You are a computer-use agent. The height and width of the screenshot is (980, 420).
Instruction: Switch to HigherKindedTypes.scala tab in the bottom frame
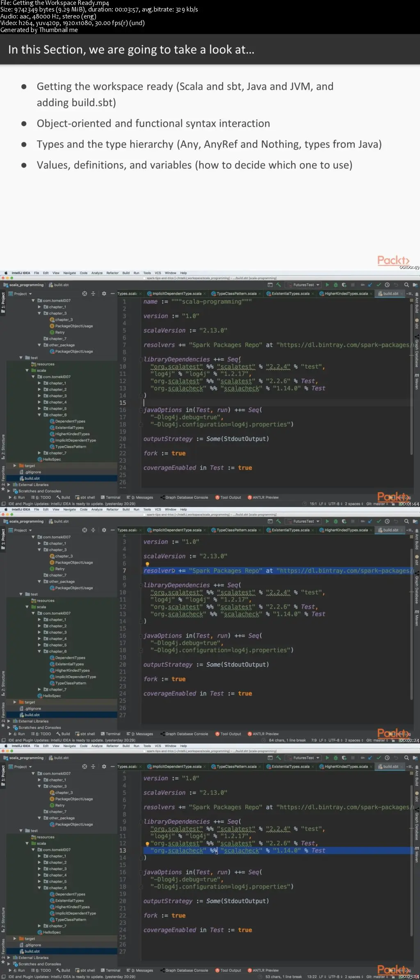coord(346,767)
